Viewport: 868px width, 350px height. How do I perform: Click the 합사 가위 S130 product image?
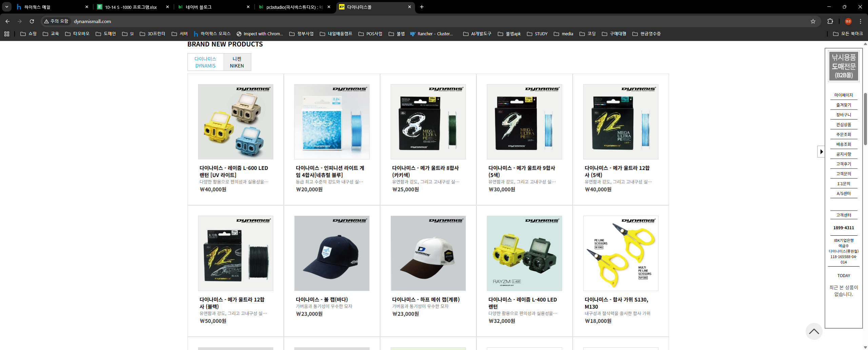tap(620, 253)
